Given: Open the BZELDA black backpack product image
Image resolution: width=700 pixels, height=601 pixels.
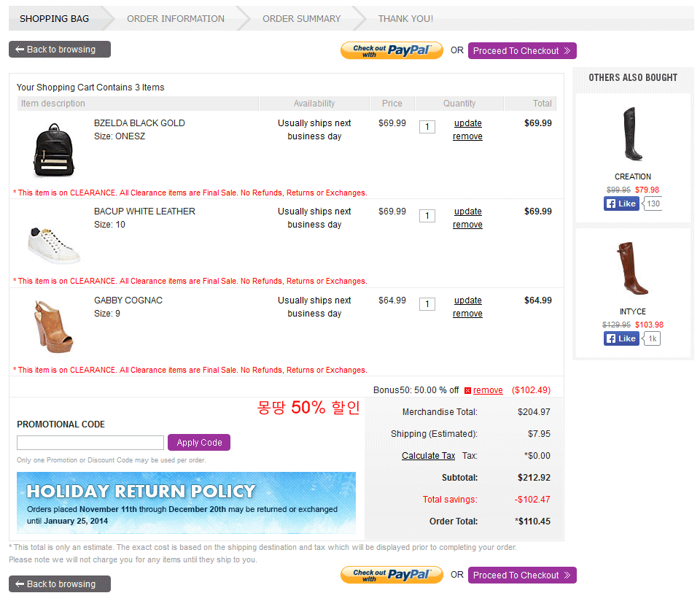Looking at the screenshot, I should pos(53,150).
